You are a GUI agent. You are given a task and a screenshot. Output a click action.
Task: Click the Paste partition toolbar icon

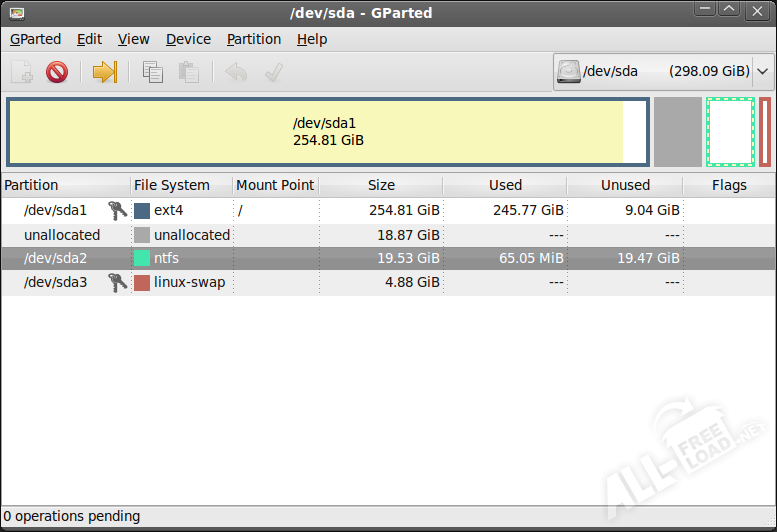tap(188, 72)
